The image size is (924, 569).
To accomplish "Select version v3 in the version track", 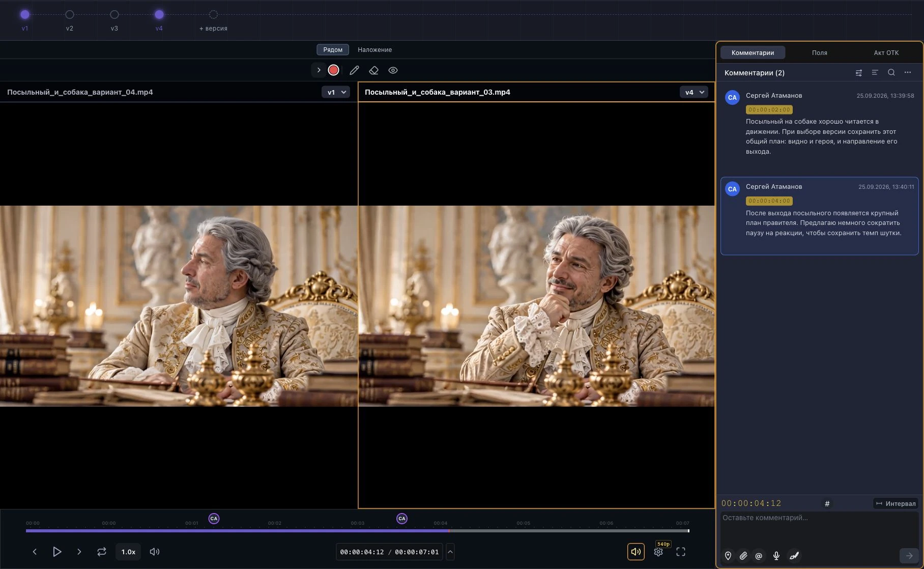I will click(114, 15).
